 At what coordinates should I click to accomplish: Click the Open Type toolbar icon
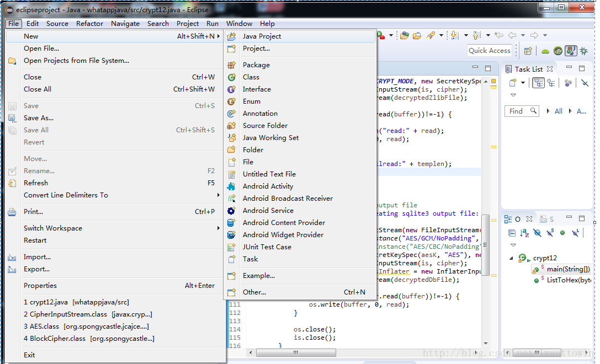[405, 35]
